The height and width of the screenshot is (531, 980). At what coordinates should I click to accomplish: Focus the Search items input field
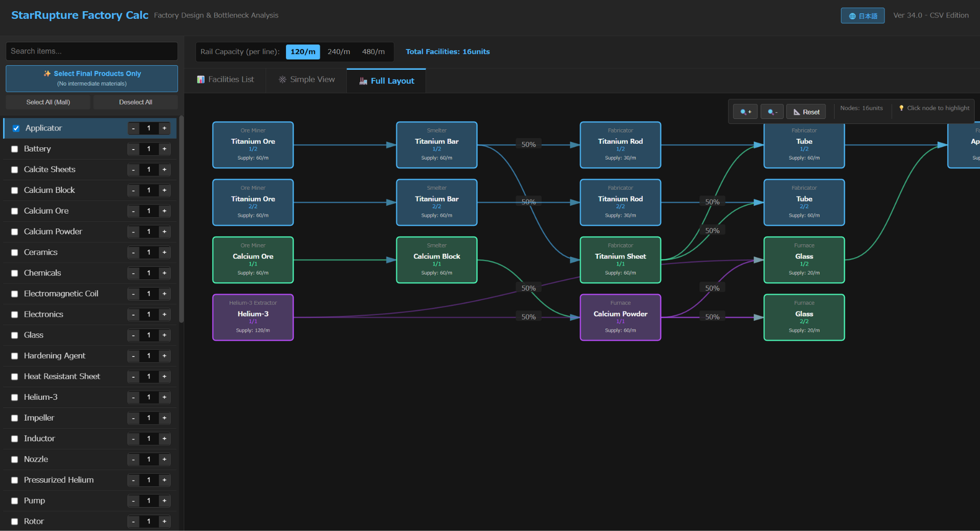(92, 51)
